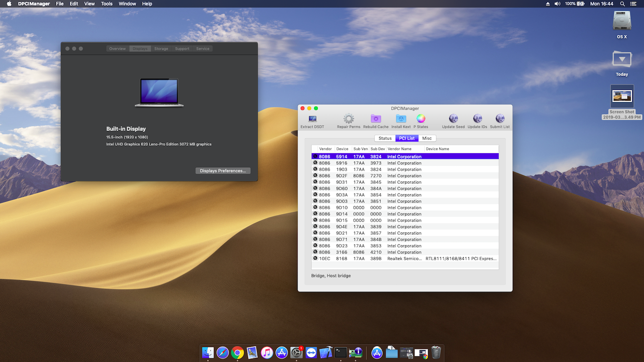
Task: Launch Safari from the Dock
Action: [x=223, y=352]
